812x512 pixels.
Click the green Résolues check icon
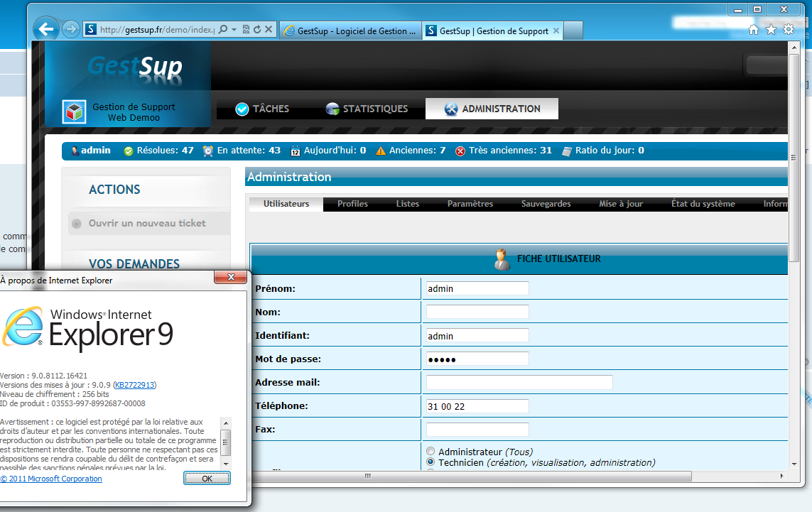tap(129, 151)
